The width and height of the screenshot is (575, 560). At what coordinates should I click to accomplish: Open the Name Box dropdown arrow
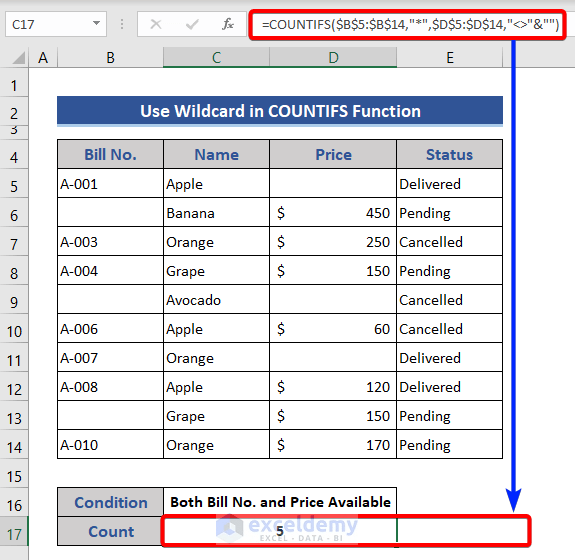point(96,23)
